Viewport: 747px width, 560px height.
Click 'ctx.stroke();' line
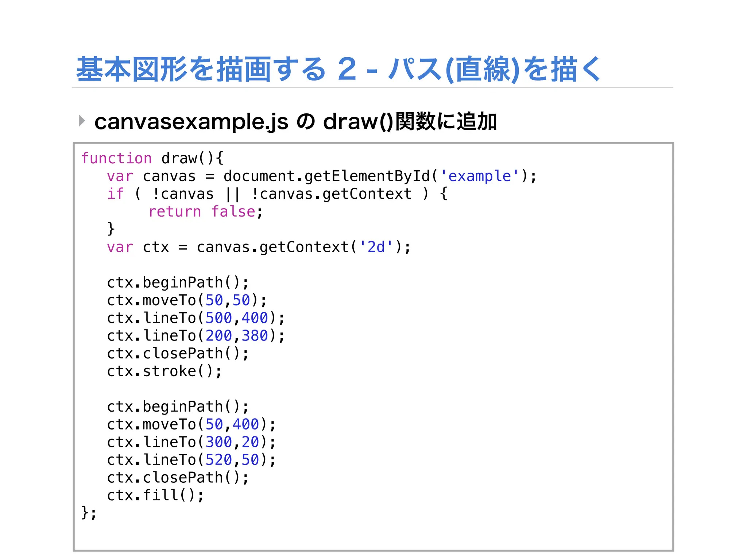tap(164, 371)
